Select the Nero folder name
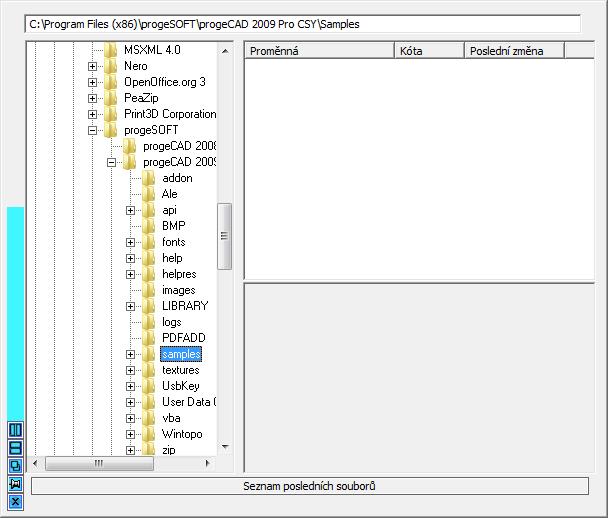This screenshot has height=518, width=608. point(136,66)
